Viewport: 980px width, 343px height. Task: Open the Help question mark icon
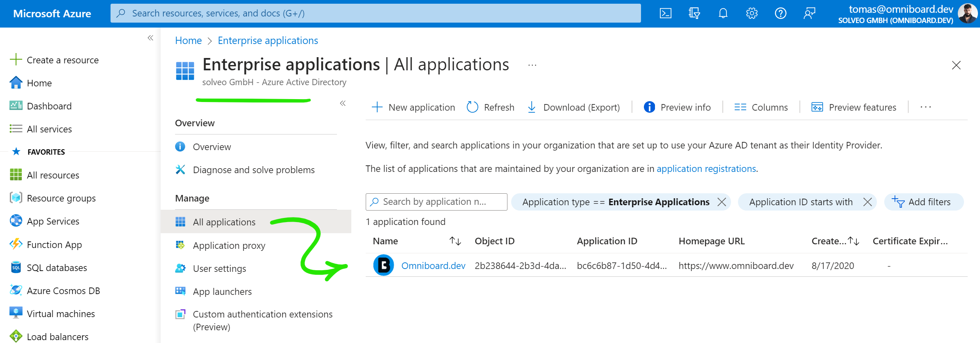(781, 14)
